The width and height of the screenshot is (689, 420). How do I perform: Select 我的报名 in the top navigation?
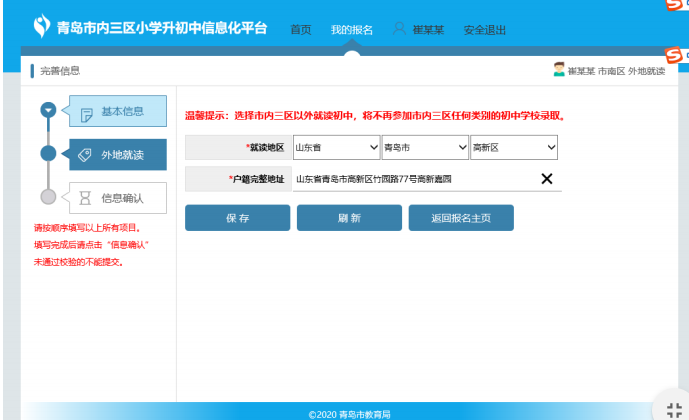(x=352, y=30)
